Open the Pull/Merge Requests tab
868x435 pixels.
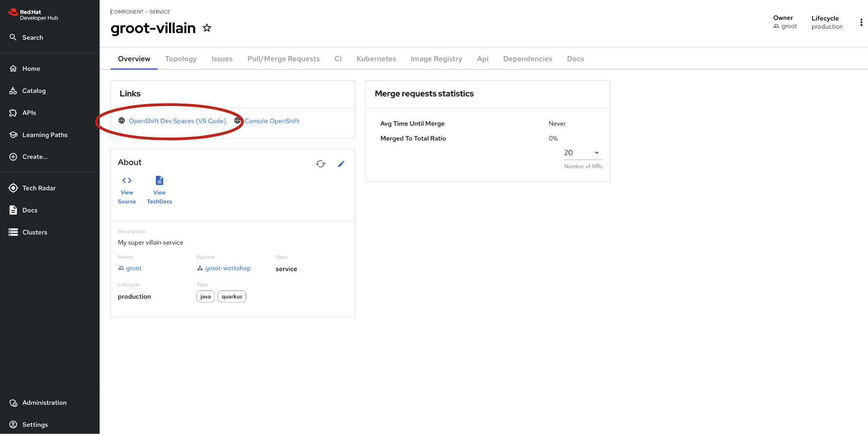coord(283,59)
